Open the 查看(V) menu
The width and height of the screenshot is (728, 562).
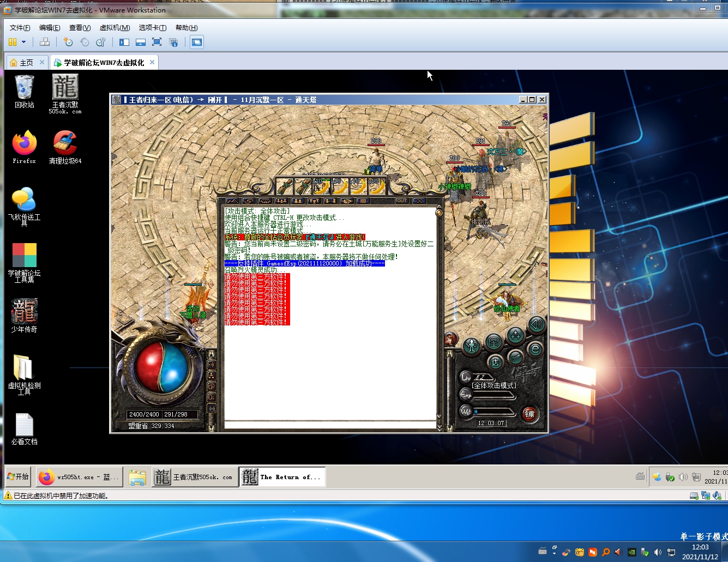pyautogui.click(x=80, y=28)
